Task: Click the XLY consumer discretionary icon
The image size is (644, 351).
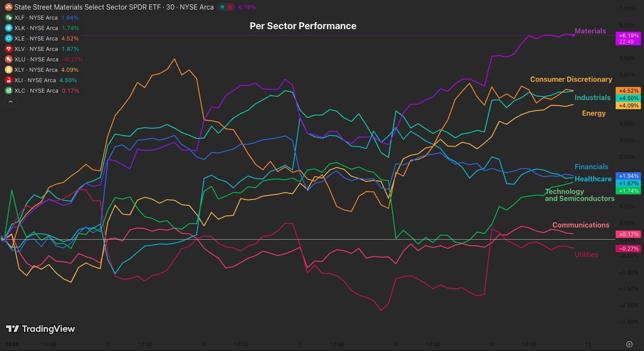Action: pos(8,70)
